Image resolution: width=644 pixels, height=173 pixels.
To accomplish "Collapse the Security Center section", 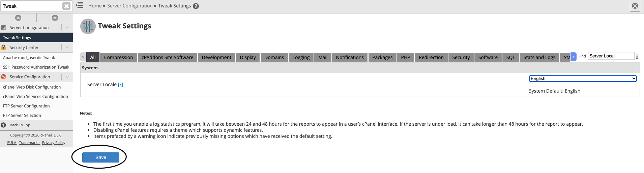I will pyautogui.click(x=67, y=47).
